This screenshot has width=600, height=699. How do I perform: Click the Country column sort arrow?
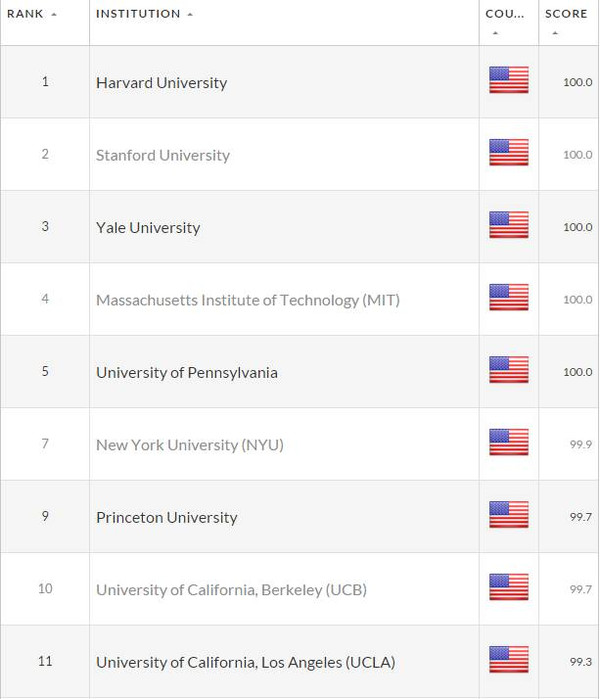pos(495,33)
